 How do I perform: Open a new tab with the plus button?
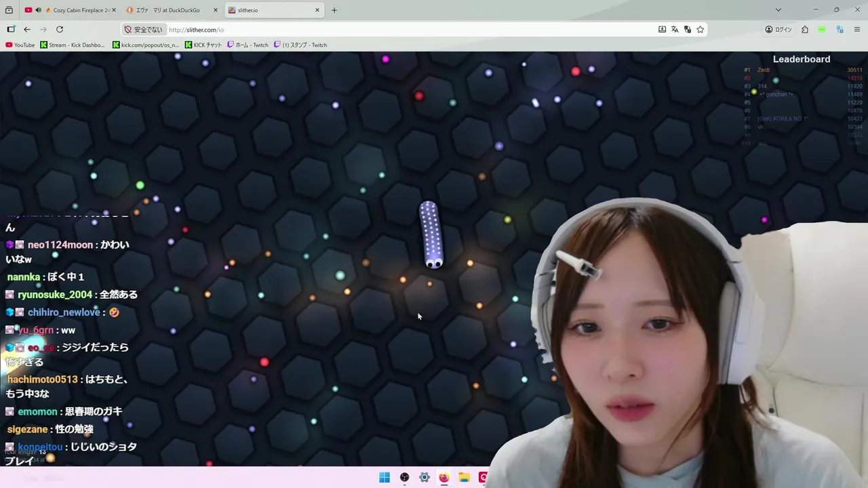coord(334,10)
